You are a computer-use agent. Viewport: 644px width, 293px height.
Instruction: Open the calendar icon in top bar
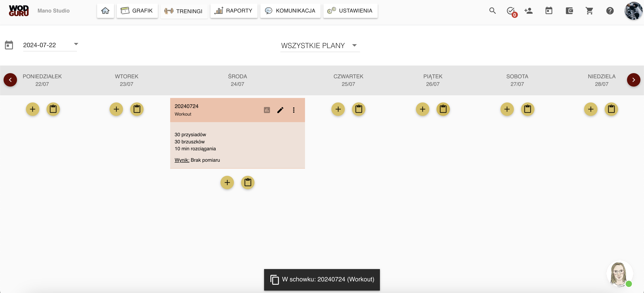(x=549, y=11)
